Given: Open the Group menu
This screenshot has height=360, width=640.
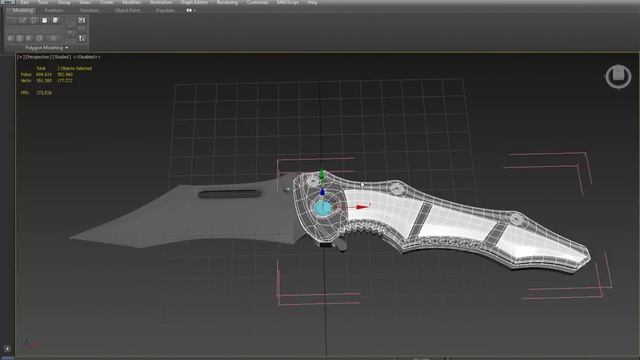Looking at the screenshot, I should click(x=64, y=2).
